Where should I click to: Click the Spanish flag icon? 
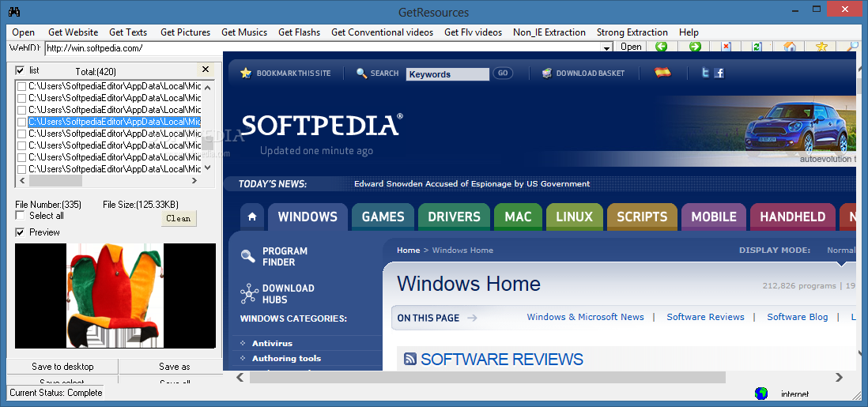[x=662, y=73]
